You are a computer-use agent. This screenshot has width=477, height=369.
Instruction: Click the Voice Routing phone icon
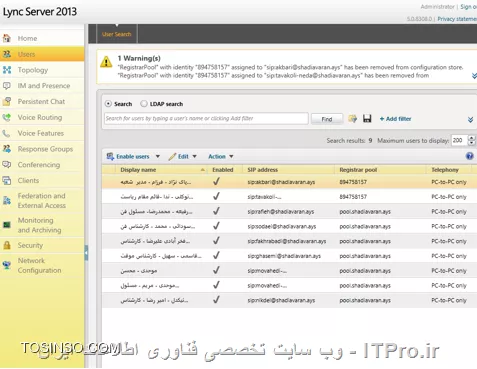click(x=7, y=117)
